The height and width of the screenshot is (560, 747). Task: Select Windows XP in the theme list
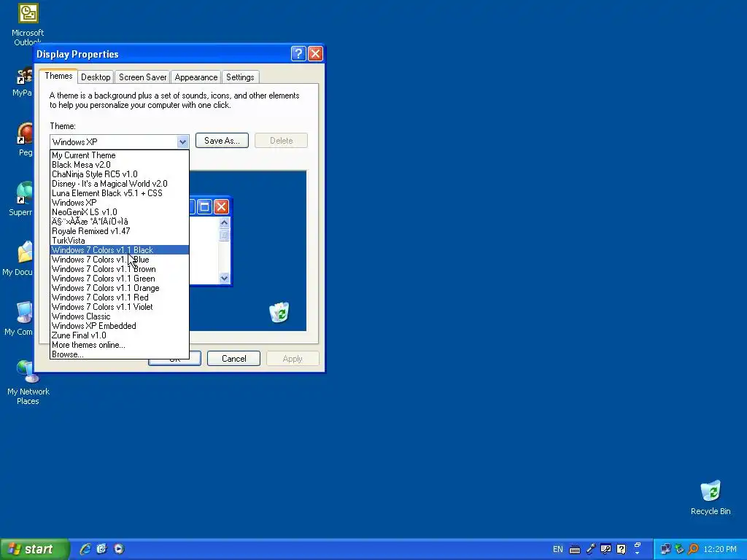[x=120, y=203]
